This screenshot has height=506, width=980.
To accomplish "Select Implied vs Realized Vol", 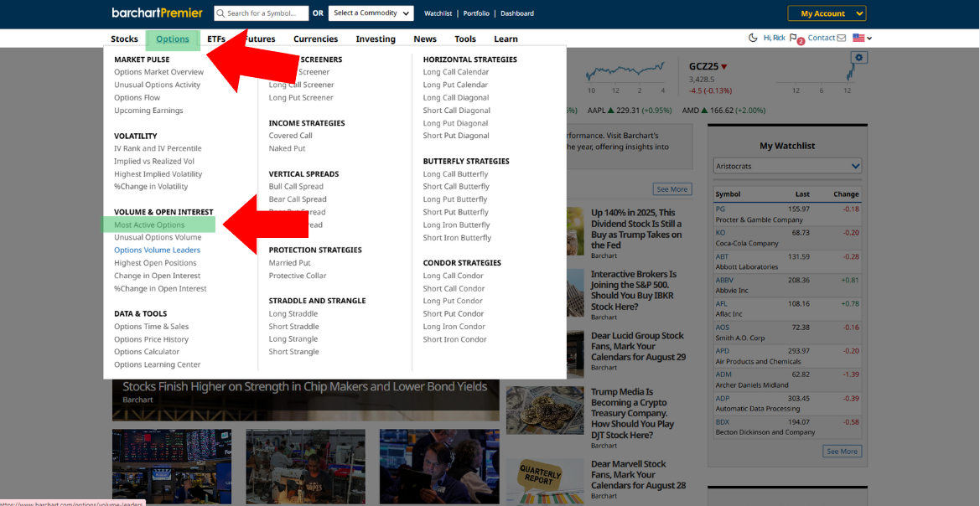I will 153,161.
